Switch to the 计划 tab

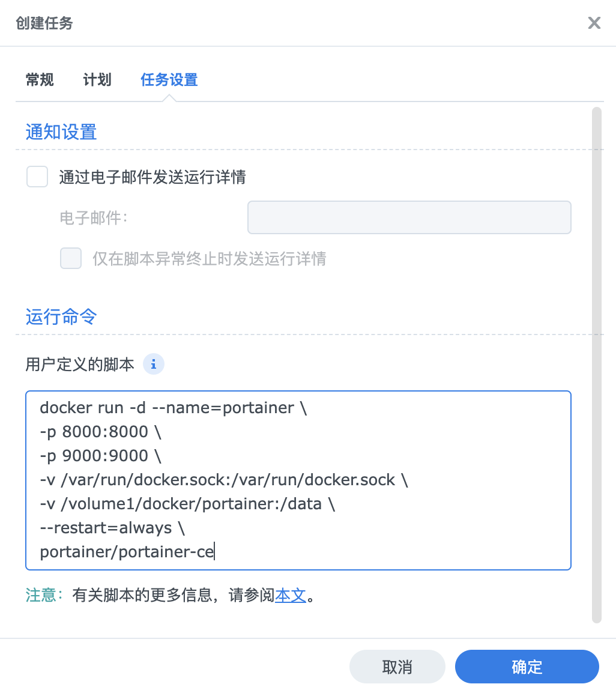click(x=97, y=80)
